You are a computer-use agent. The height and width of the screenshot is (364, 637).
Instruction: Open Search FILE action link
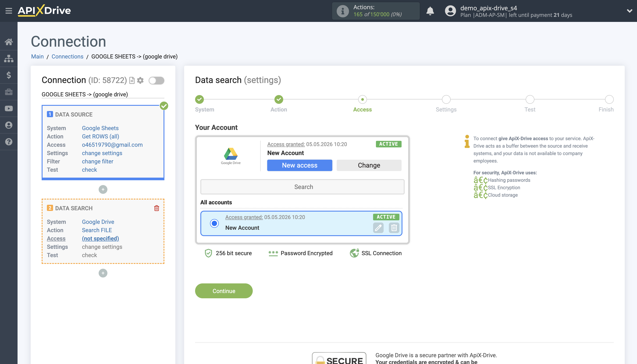(97, 230)
